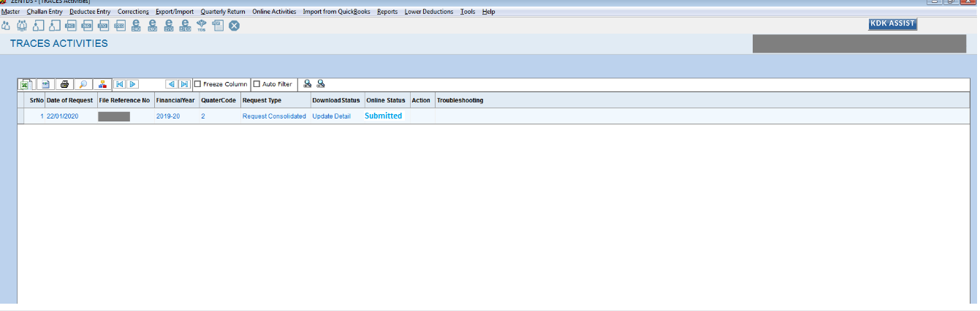980x311 pixels.
Task: Click the grid export document icon
Action: click(x=45, y=84)
